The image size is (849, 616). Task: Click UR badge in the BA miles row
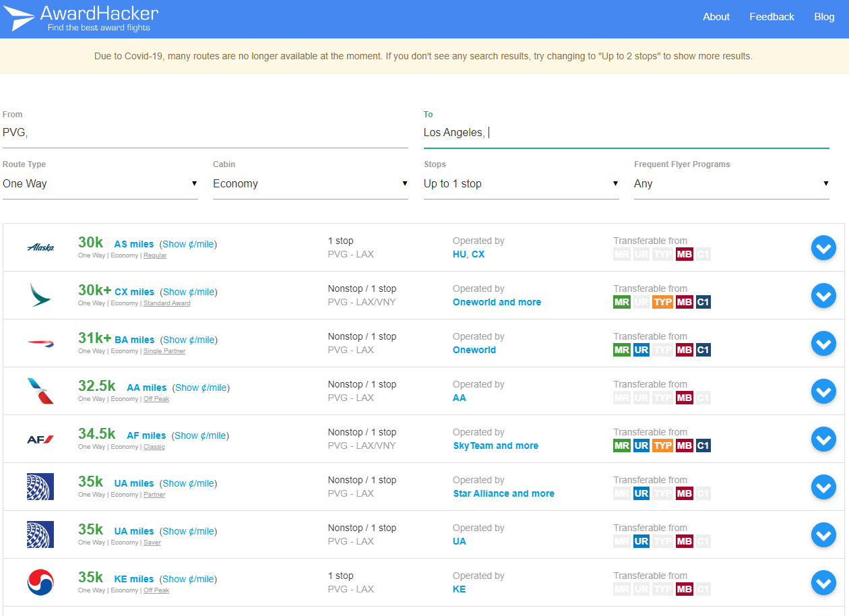tap(641, 350)
